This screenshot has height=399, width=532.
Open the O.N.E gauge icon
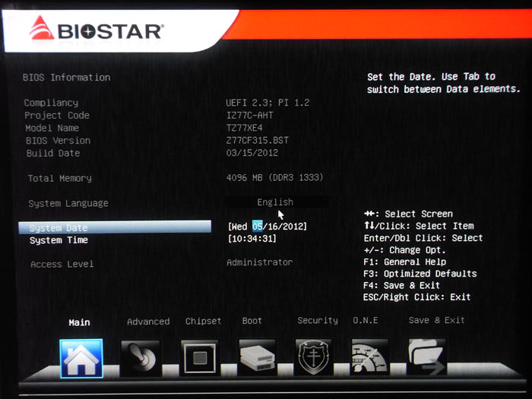pos(369,356)
